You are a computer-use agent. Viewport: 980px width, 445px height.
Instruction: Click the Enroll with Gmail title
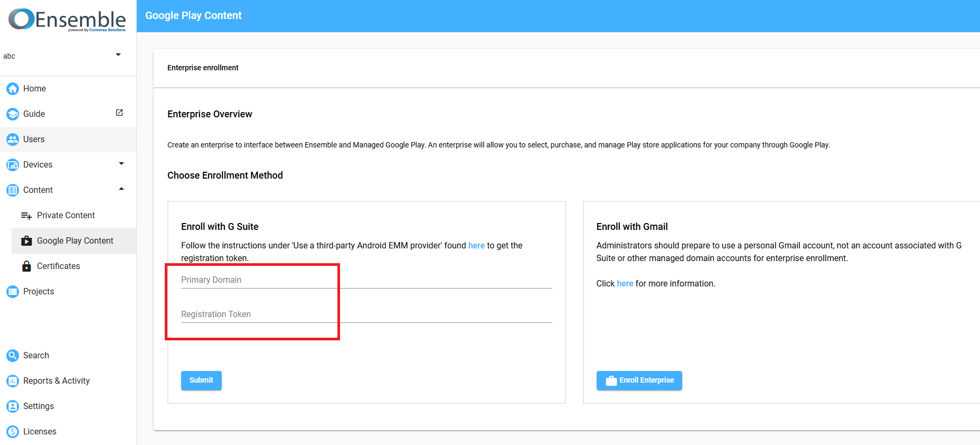click(x=632, y=227)
